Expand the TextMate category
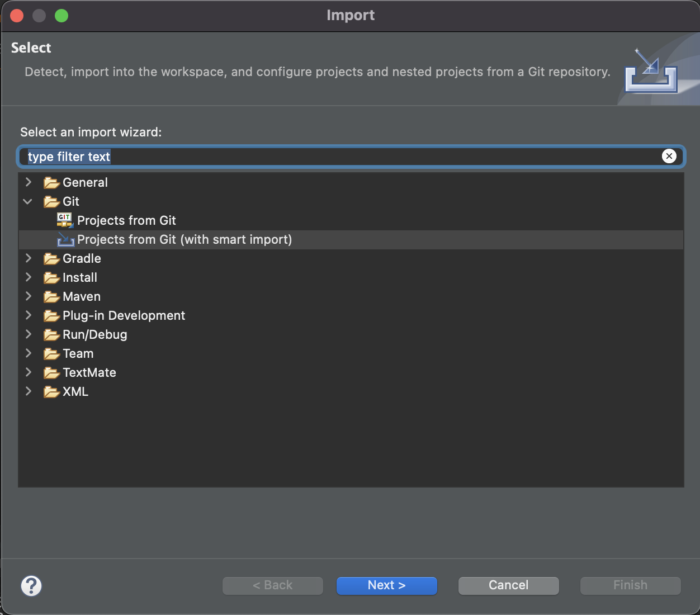The image size is (700, 615). [x=29, y=372]
